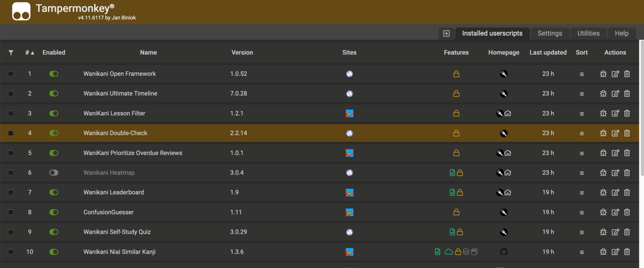
Task: Switch to the Installed userscripts tab
Action: tap(492, 33)
